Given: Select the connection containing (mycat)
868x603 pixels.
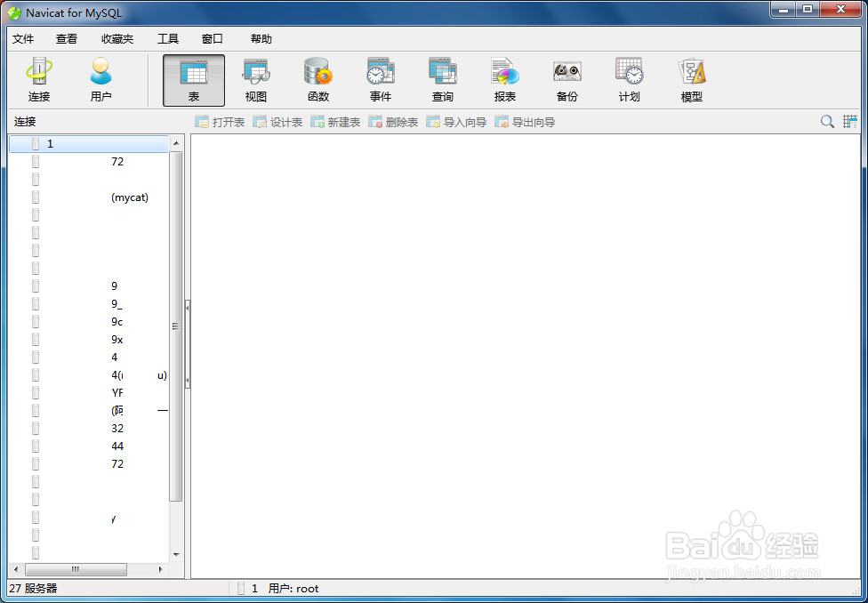Looking at the screenshot, I should pos(89,197).
